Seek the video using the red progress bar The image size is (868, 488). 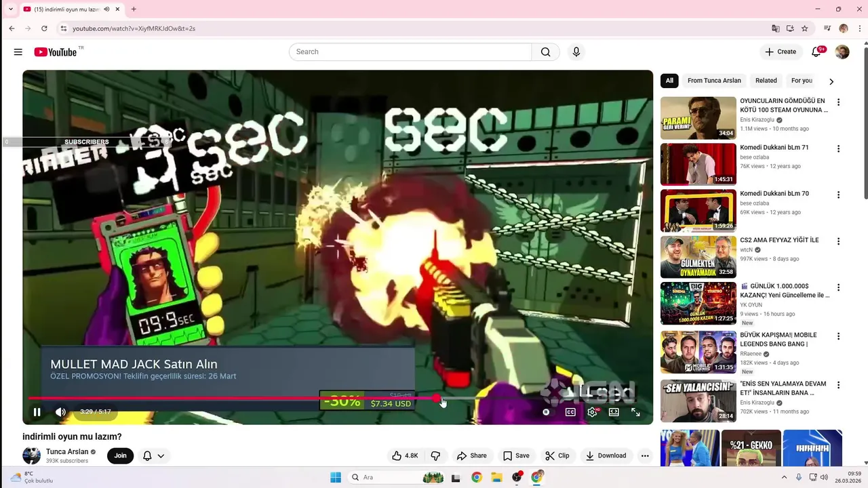click(338, 399)
